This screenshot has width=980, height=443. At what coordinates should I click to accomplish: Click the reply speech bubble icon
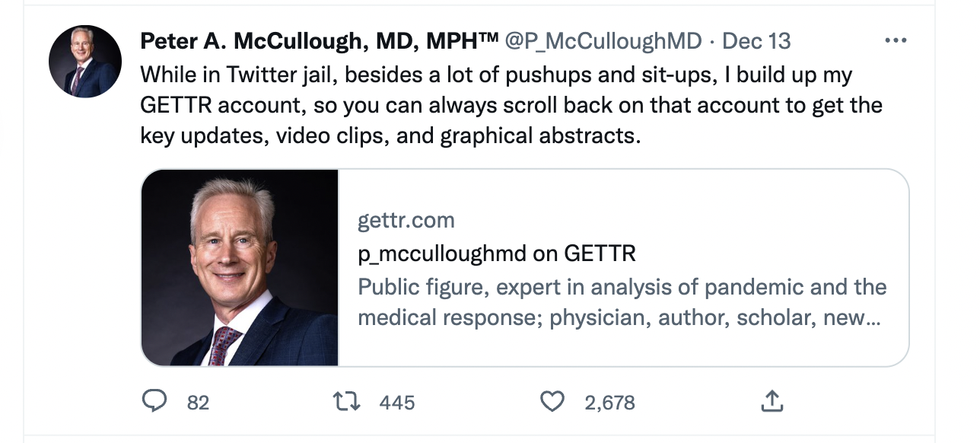156,402
